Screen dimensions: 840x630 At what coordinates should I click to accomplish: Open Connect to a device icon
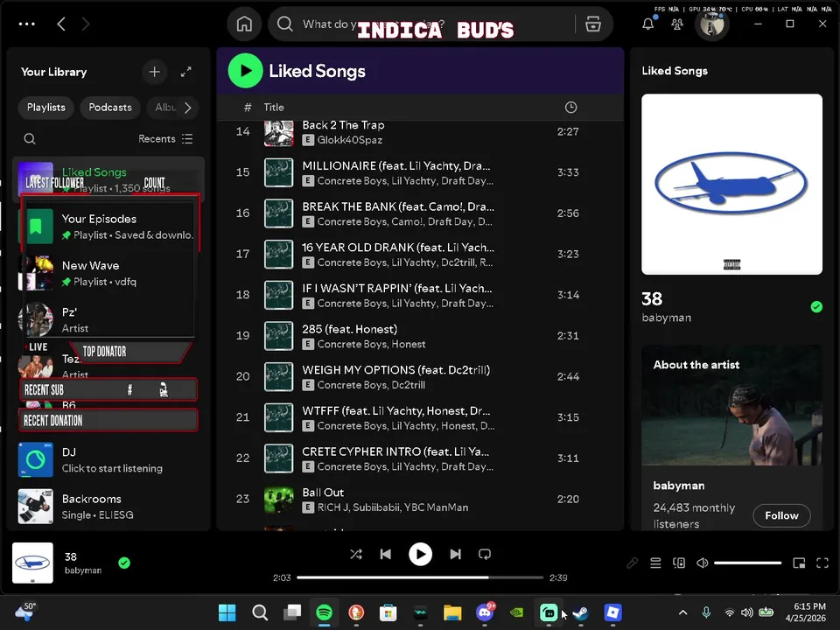679,563
